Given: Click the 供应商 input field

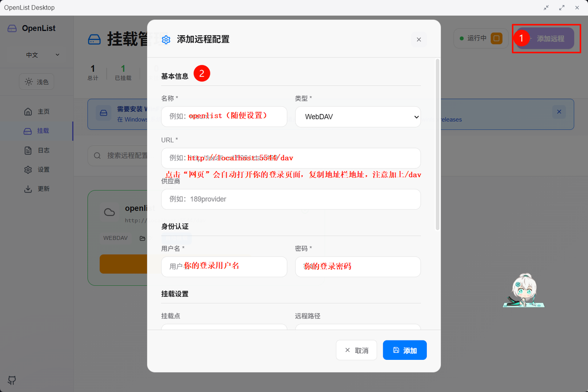Looking at the screenshot, I should [x=291, y=199].
